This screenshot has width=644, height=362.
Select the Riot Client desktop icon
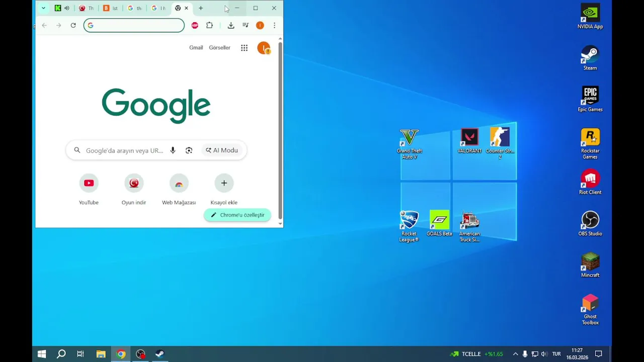point(590,183)
